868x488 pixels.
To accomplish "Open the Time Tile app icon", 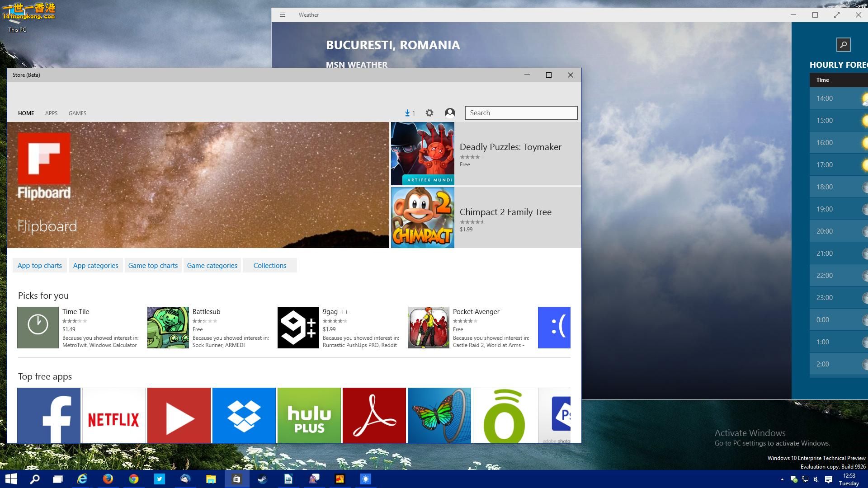I will tap(38, 328).
